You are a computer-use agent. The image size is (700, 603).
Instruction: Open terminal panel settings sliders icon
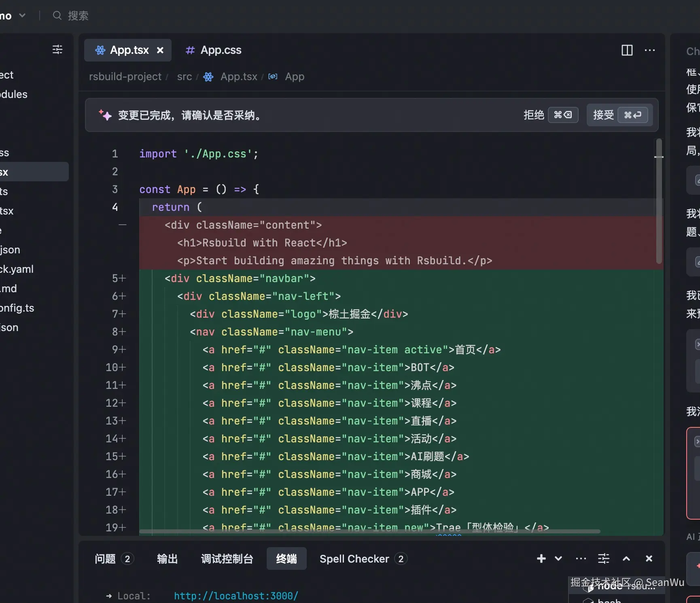[x=603, y=558]
